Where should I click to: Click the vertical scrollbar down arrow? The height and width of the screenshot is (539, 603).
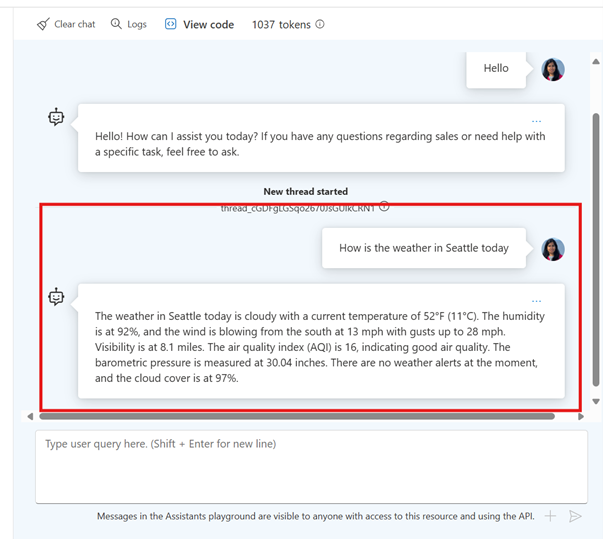[x=596, y=401]
